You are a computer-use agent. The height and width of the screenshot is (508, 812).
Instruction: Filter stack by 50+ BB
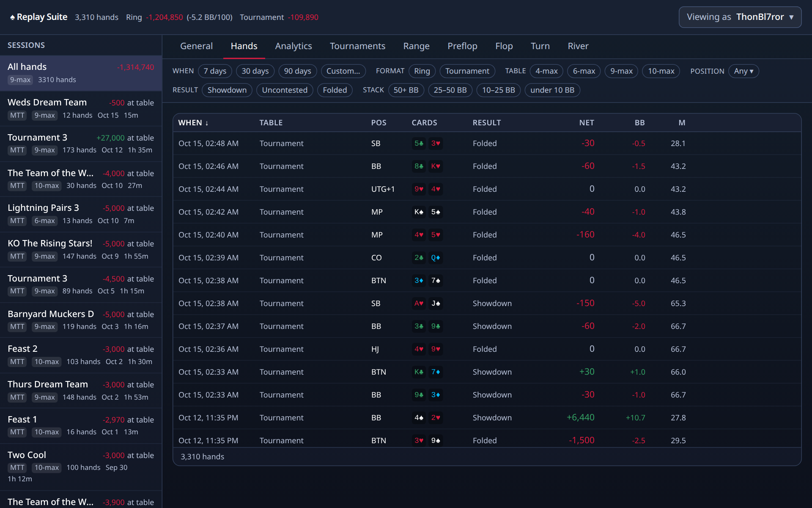406,90
